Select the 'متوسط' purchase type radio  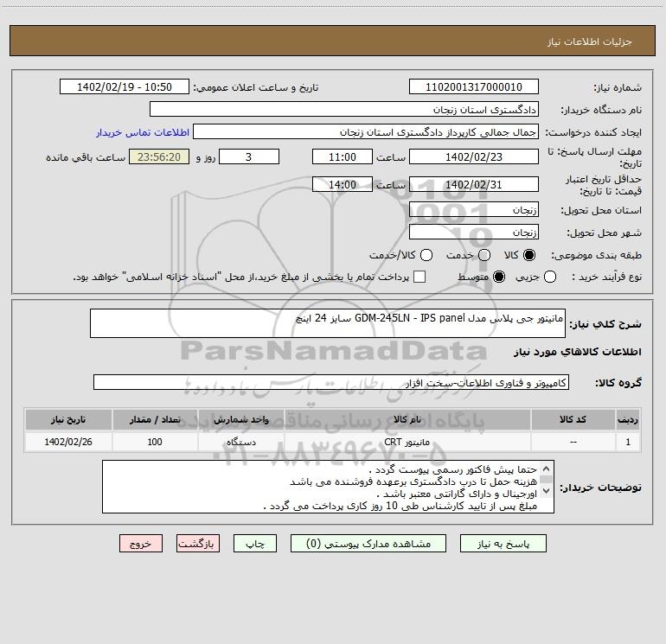click(499, 277)
